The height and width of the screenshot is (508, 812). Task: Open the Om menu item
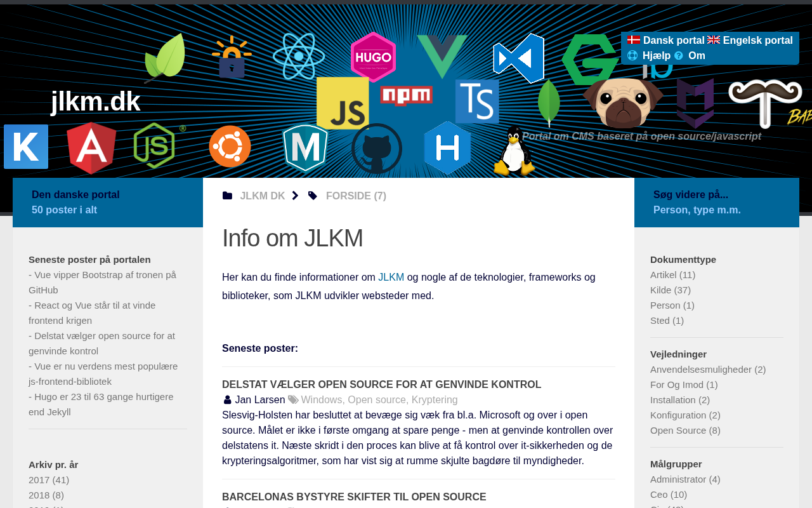pyautogui.click(x=697, y=56)
